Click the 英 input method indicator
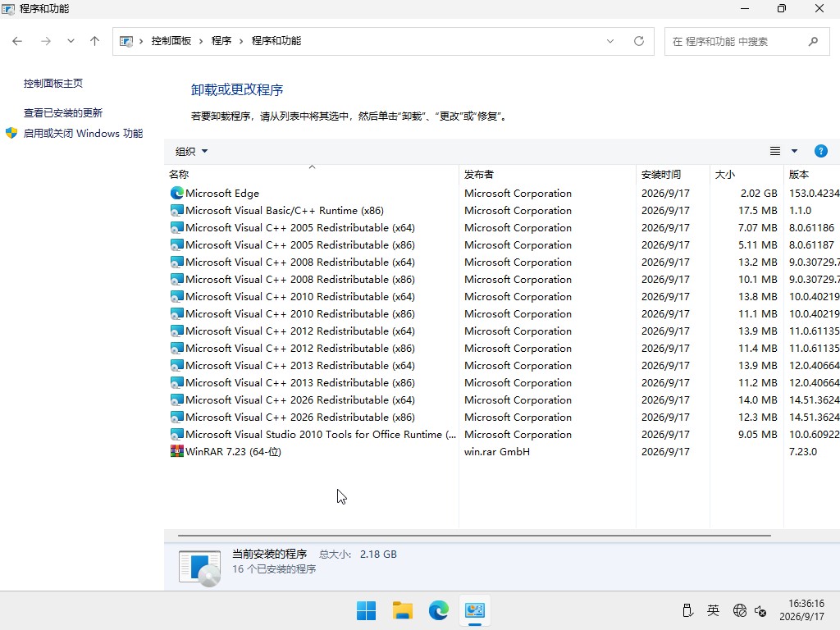840x630 pixels. [x=713, y=610]
